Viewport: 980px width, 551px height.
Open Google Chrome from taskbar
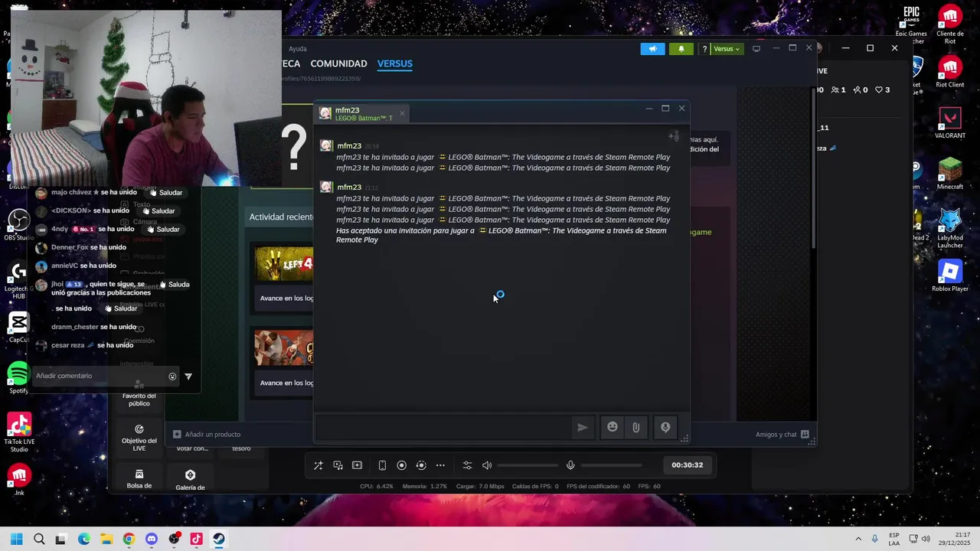click(x=129, y=539)
